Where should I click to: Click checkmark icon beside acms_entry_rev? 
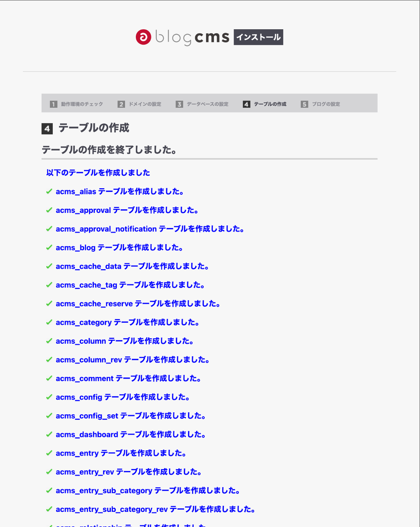(49, 472)
